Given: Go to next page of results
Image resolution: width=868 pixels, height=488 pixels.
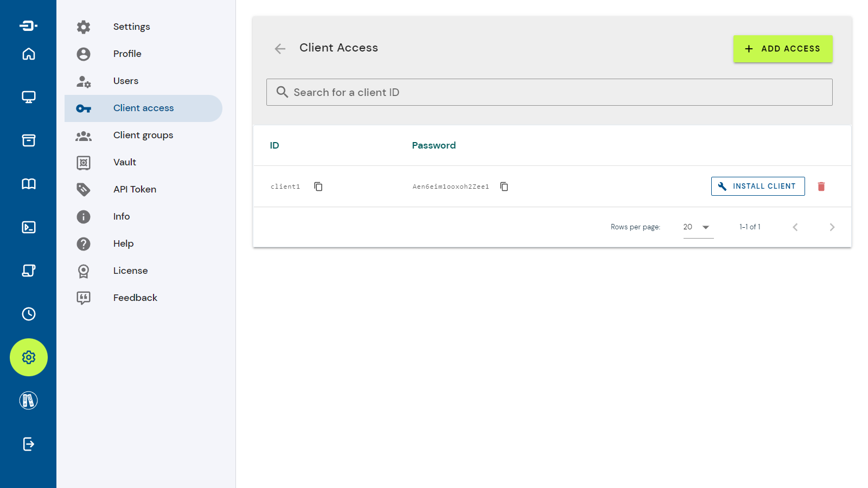Looking at the screenshot, I should (x=832, y=227).
